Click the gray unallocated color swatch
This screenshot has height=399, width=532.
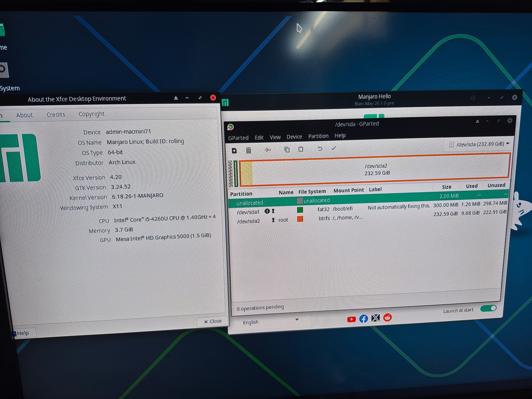[300, 201]
